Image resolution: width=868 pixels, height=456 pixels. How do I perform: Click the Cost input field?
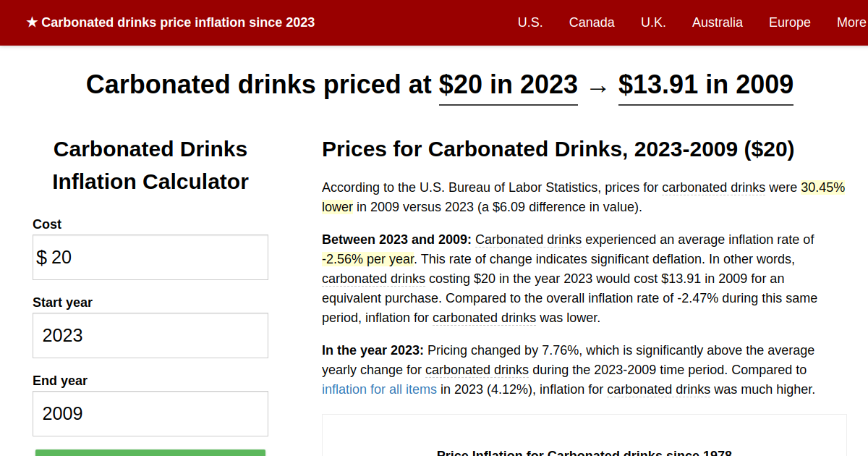pyautogui.click(x=150, y=257)
